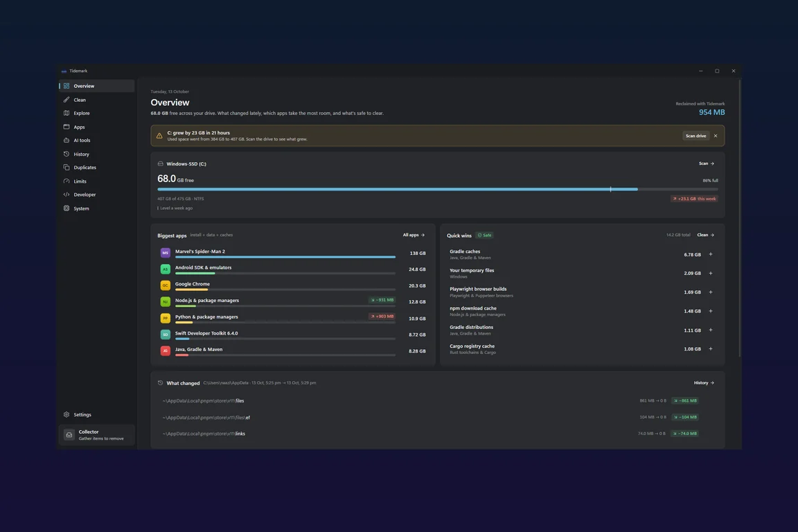Click the C: drive usage bar

[x=438, y=189]
